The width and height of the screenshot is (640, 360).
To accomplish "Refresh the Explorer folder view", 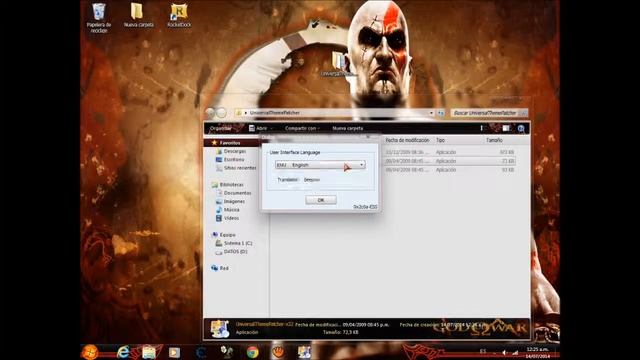I will pyautogui.click(x=441, y=113).
